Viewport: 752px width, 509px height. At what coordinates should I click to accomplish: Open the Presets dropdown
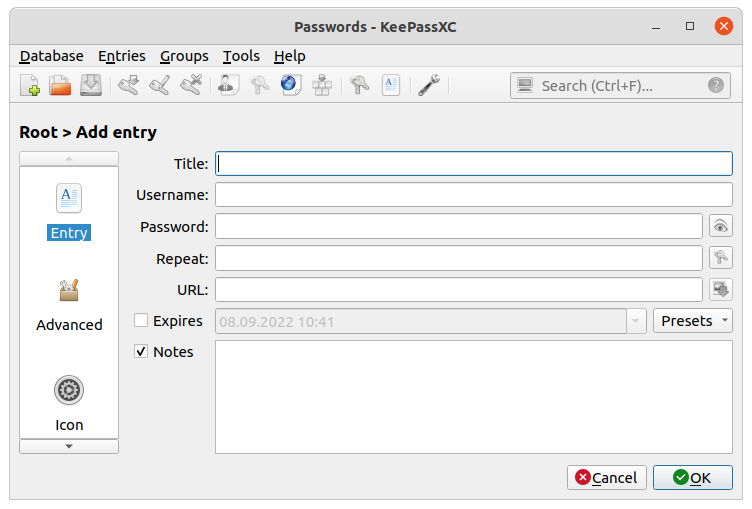click(x=693, y=321)
